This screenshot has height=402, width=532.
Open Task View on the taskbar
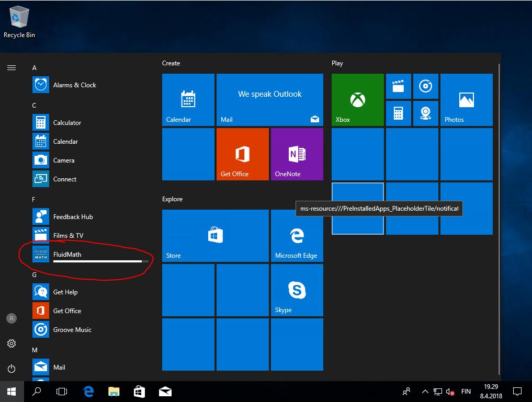click(x=62, y=392)
